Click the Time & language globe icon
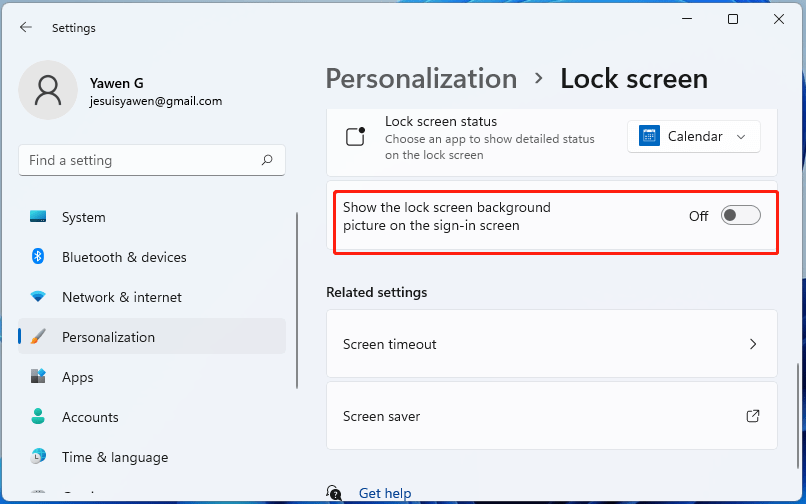 (x=38, y=457)
